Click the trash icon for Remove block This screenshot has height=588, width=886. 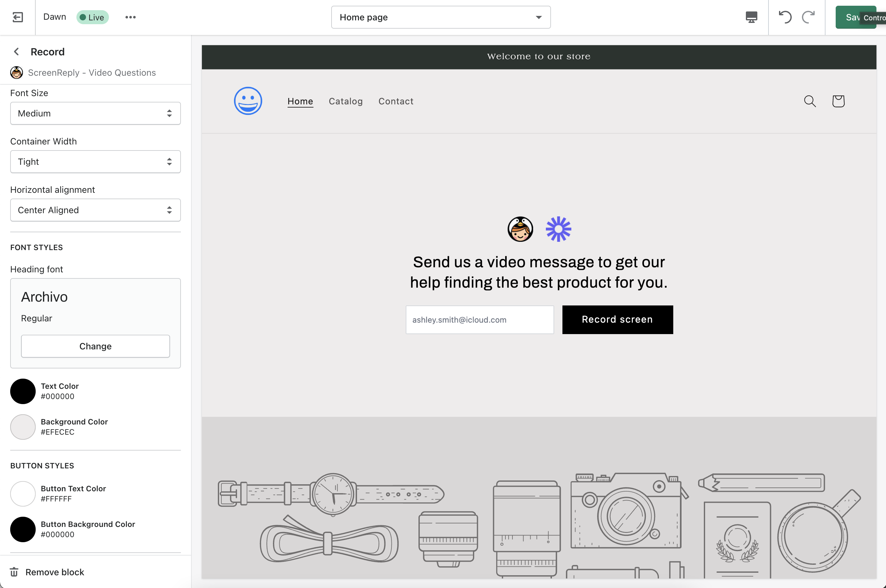click(x=14, y=572)
